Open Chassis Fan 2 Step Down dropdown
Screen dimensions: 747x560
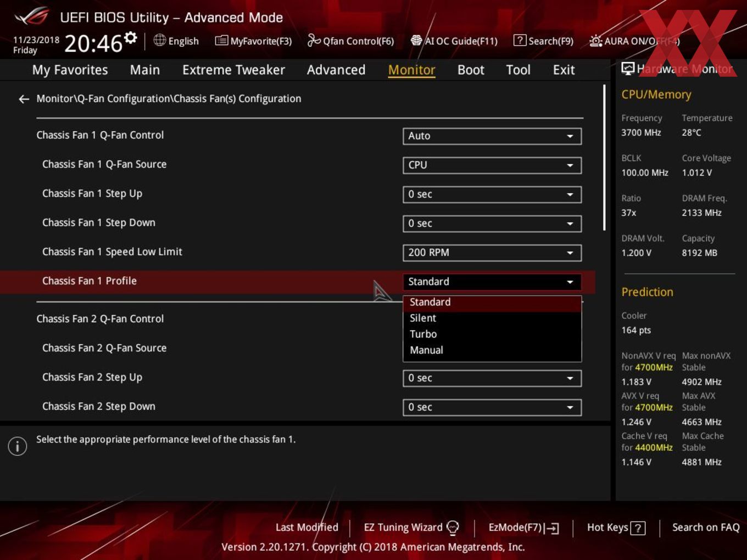click(492, 407)
